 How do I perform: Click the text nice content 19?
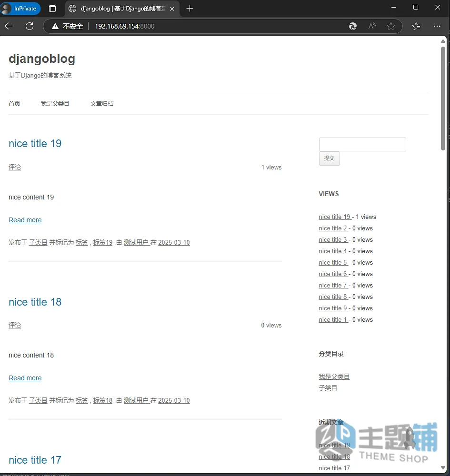point(31,198)
